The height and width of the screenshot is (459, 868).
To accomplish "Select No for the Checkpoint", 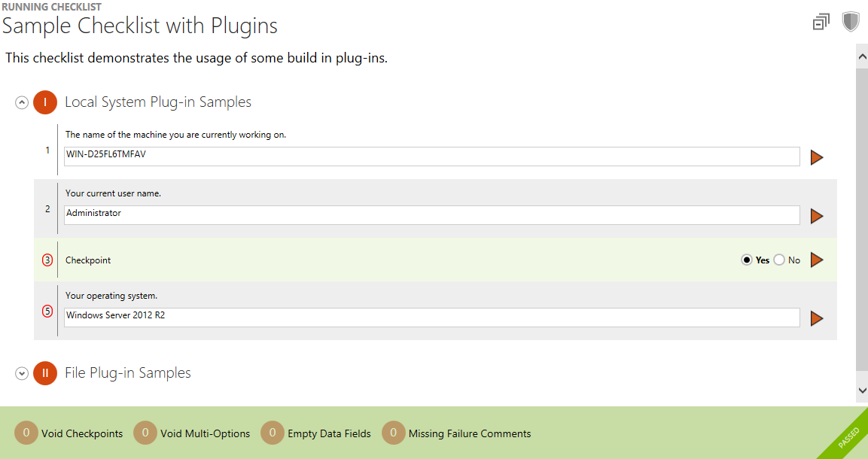I will click(x=779, y=260).
